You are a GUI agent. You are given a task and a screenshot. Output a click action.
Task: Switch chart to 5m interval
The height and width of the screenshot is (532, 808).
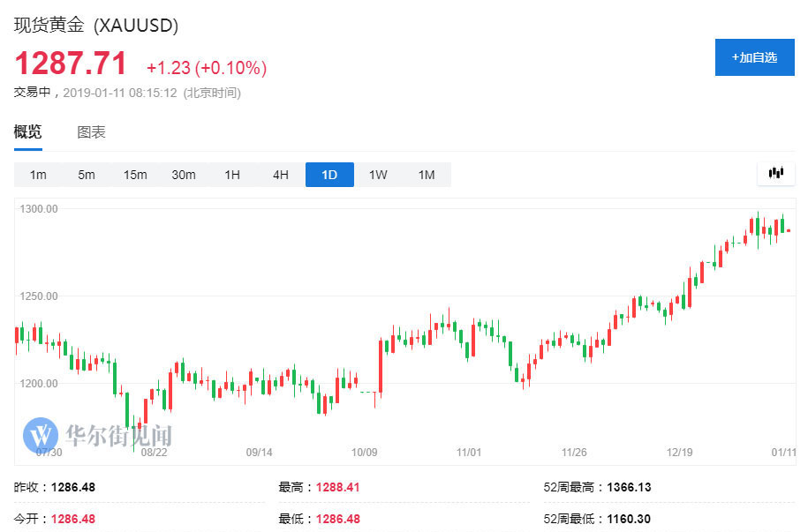(87, 175)
